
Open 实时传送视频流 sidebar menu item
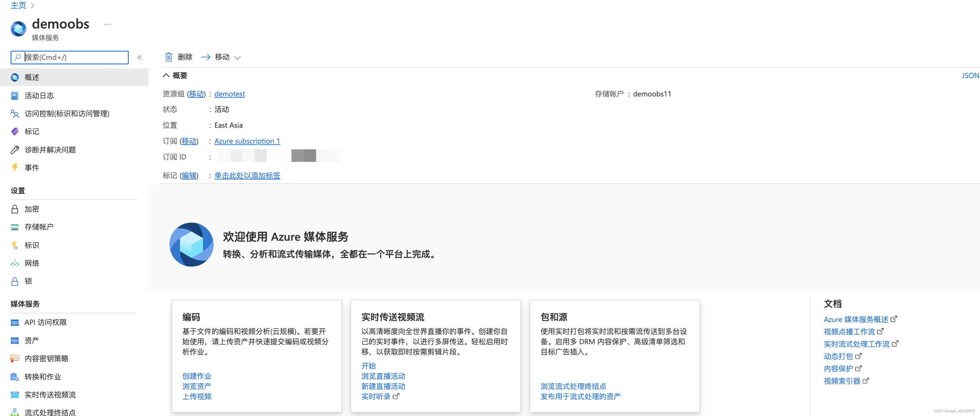(74, 395)
